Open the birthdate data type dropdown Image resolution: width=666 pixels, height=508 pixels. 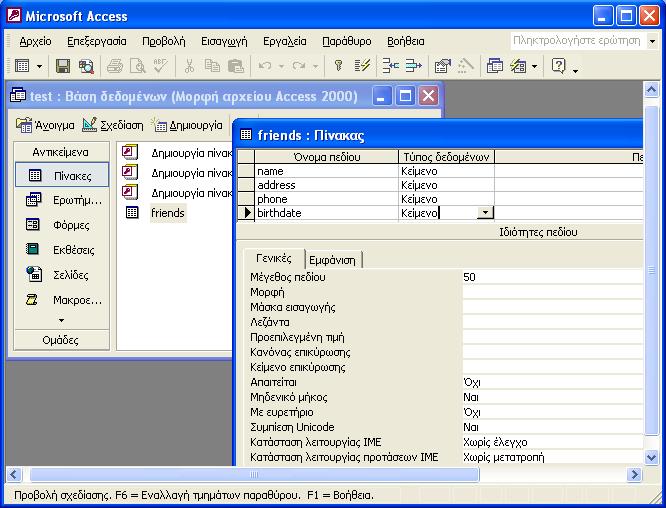(x=485, y=213)
